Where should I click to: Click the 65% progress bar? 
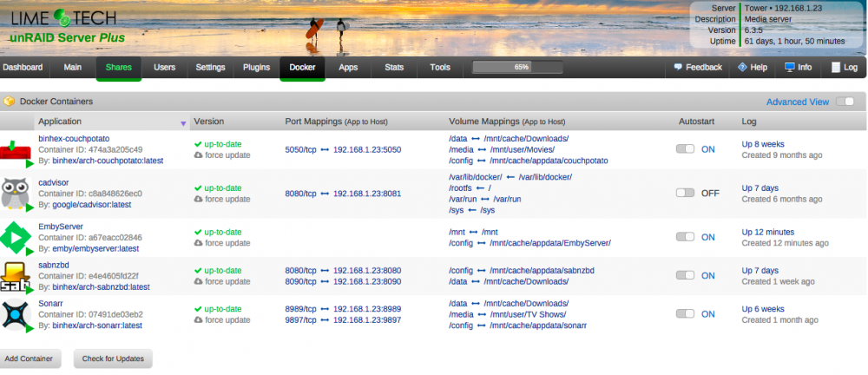tap(517, 67)
